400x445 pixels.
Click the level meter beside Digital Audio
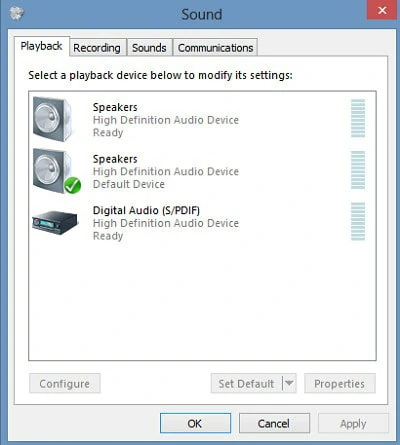358,221
